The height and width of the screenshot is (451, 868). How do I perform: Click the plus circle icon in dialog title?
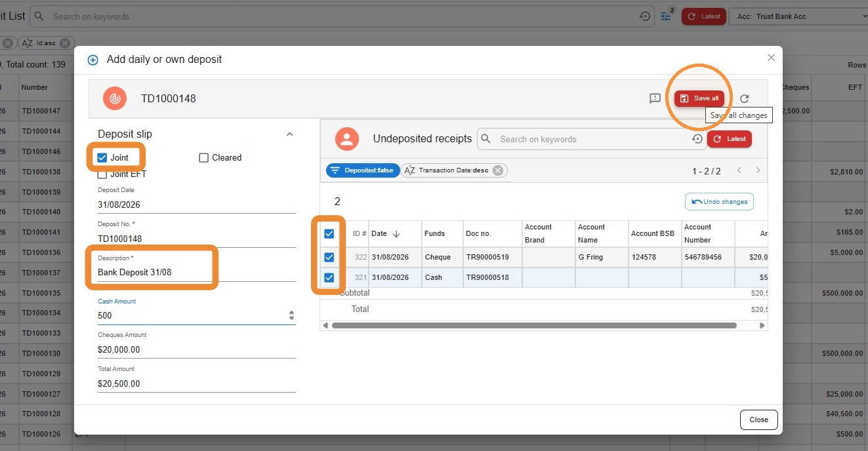[x=93, y=60]
